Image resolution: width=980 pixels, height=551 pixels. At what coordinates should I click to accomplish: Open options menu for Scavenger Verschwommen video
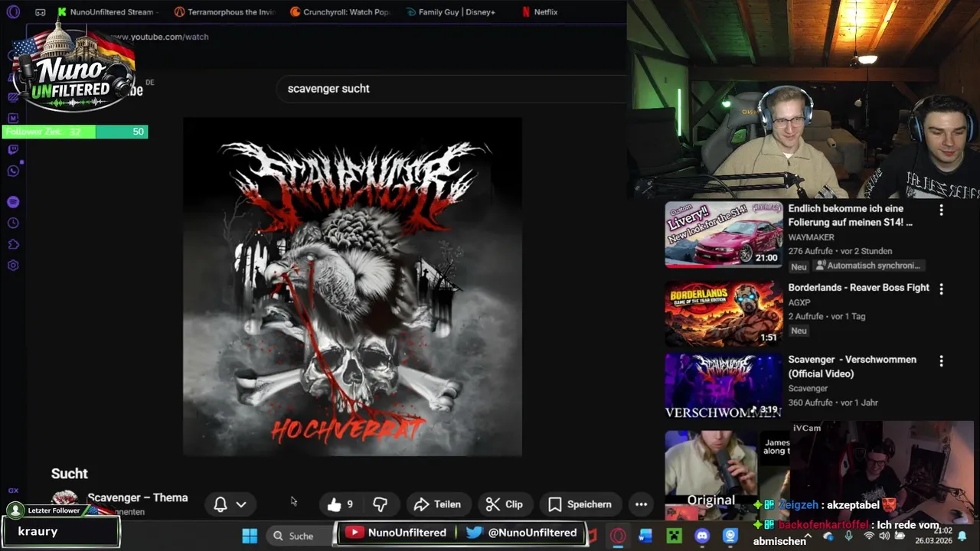[941, 360]
